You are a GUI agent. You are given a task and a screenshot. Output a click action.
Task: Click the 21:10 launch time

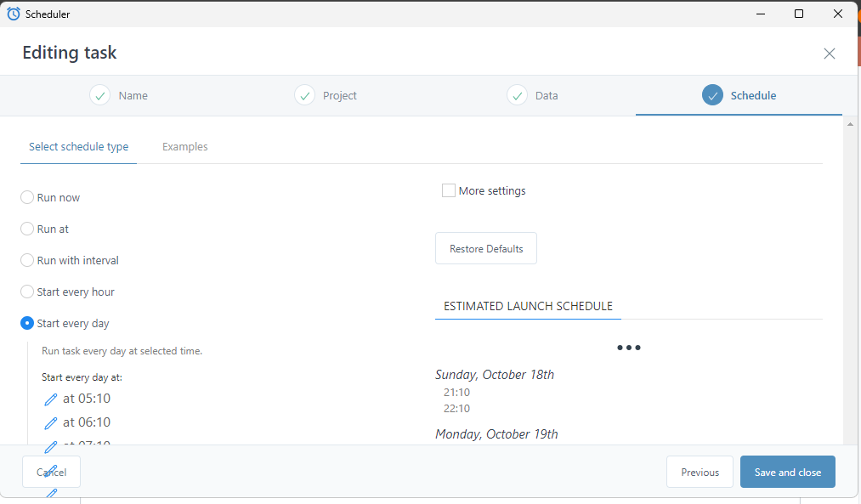457,392
